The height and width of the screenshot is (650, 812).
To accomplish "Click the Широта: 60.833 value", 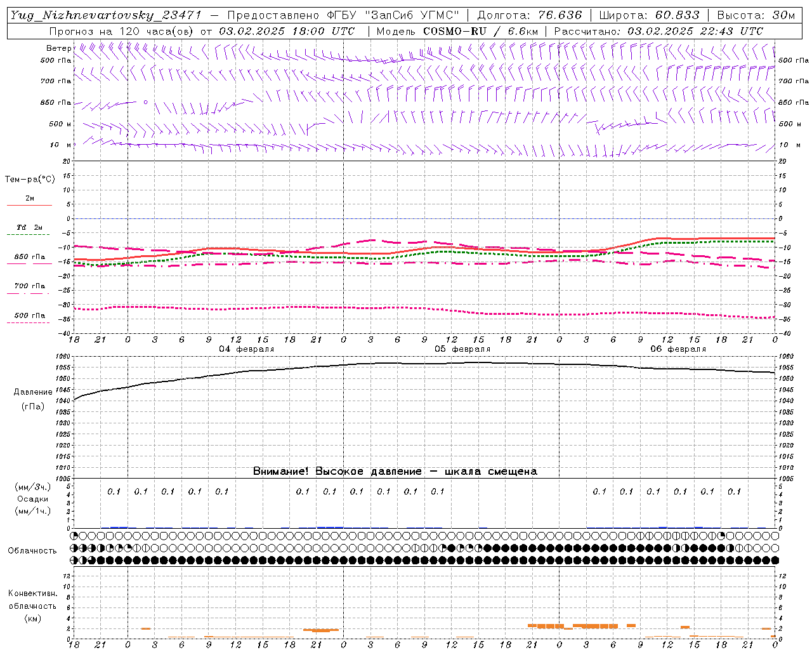I will coord(649,15).
